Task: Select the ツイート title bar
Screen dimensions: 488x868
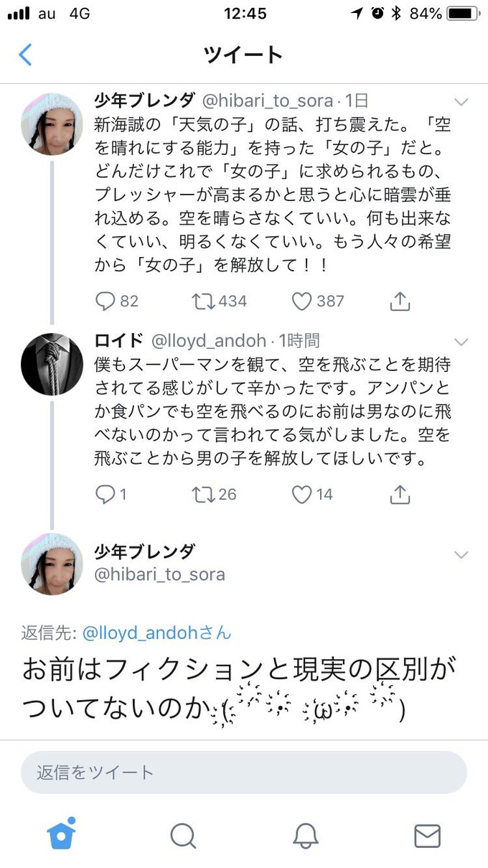Action: [243, 54]
